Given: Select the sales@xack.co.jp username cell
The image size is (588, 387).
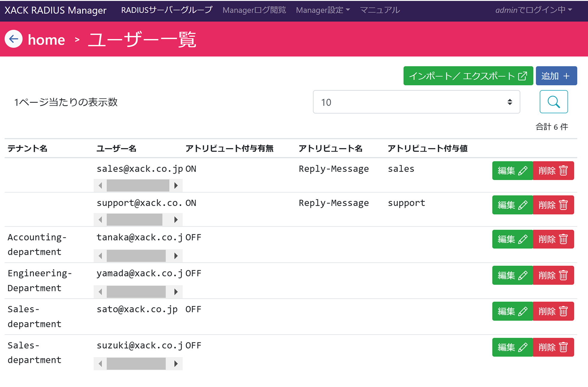Looking at the screenshot, I should [x=139, y=169].
